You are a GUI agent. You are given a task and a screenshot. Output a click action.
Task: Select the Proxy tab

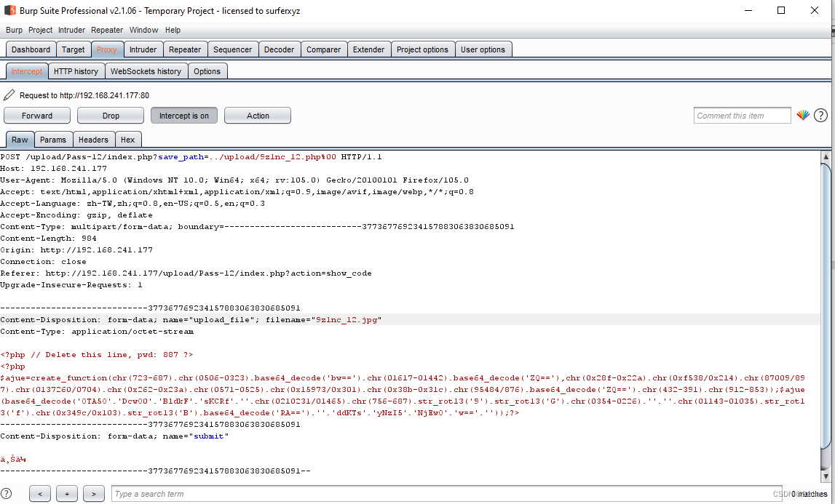[x=107, y=49]
